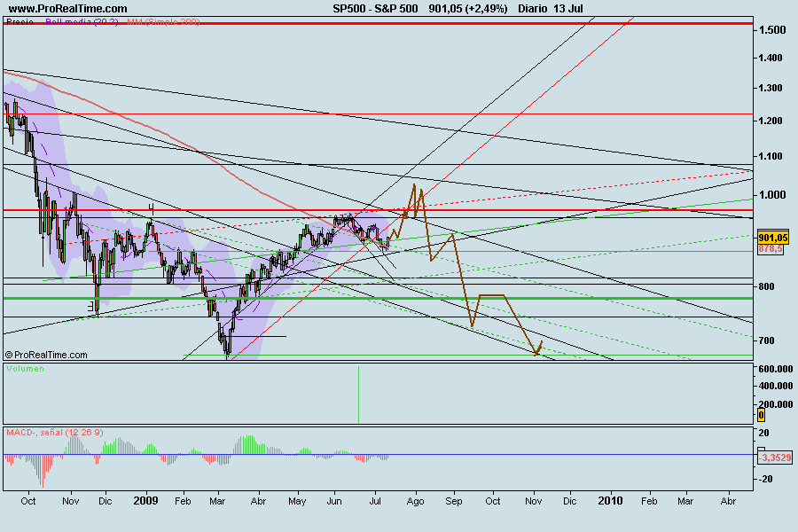This screenshot has width=798, height=532.
Task: Click the Ago label on time axis
Action: click(415, 502)
